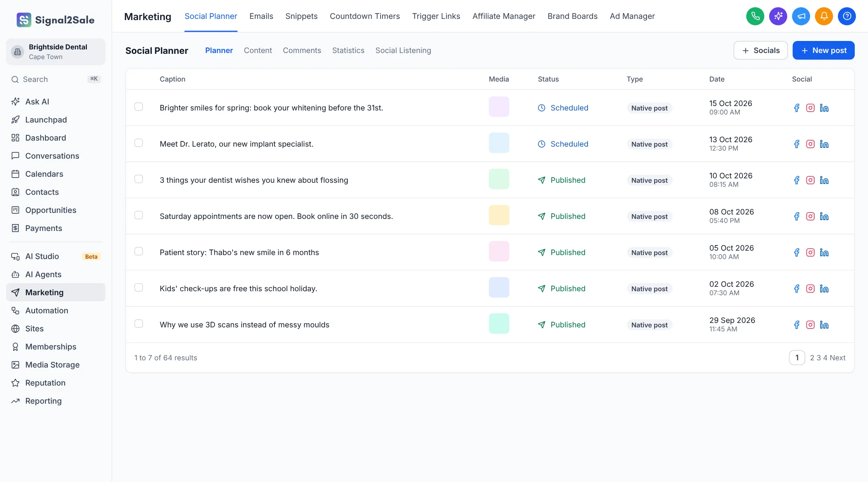The image size is (868, 482).
Task: Open Ask AI in the sidebar
Action: click(55, 102)
